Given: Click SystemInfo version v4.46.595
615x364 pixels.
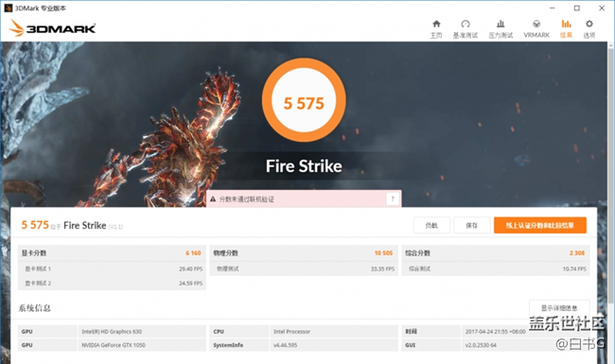Looking at the screenshot, I should pos(285,345).
